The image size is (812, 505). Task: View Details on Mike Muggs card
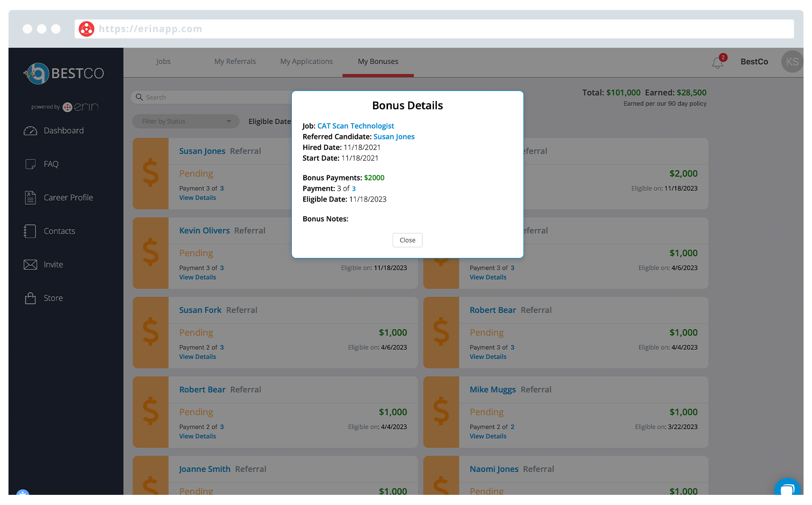[488, 436]
